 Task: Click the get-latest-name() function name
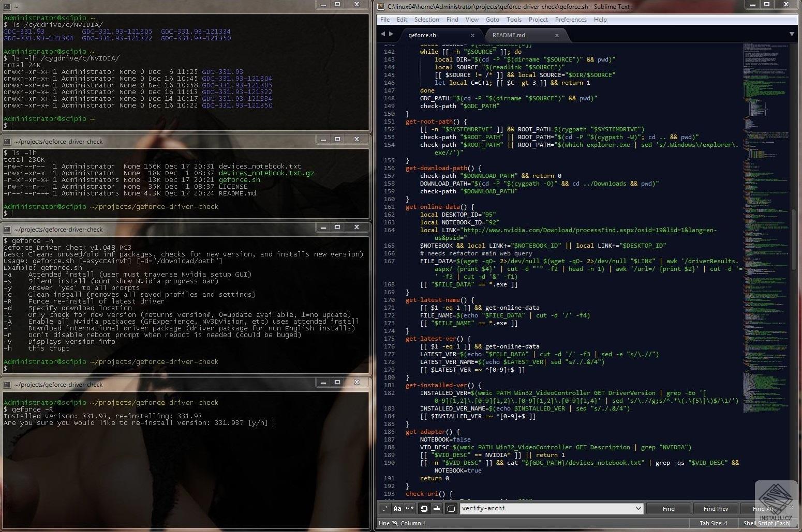[432, 300]
